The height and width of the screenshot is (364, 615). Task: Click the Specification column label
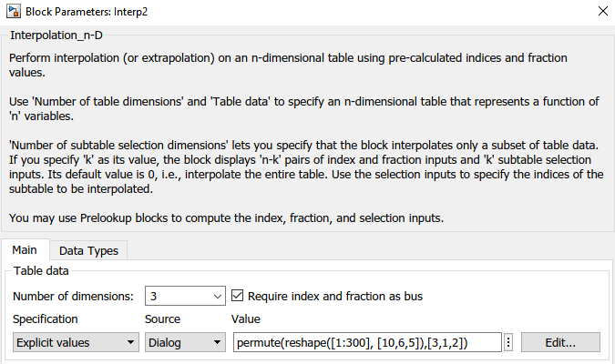pyautogui.click(x=46, y=319)
